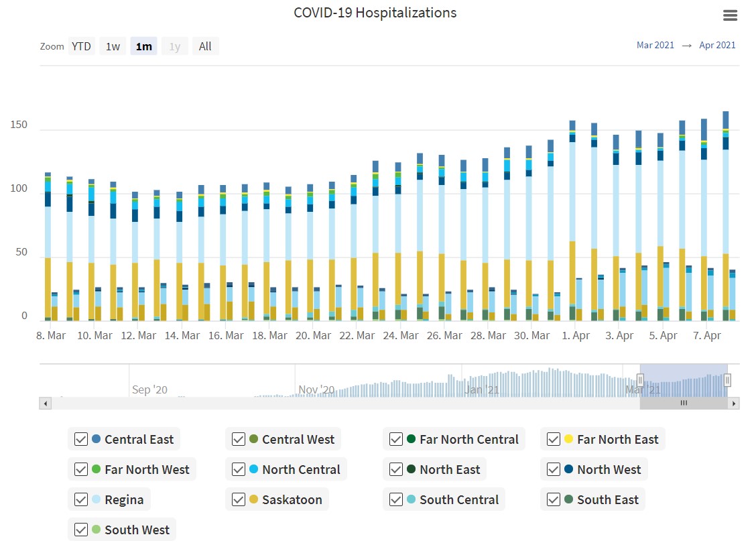Click the 8. Mar tall stacked bar
This screenshot has height=547, width=756.
(48, 247)
